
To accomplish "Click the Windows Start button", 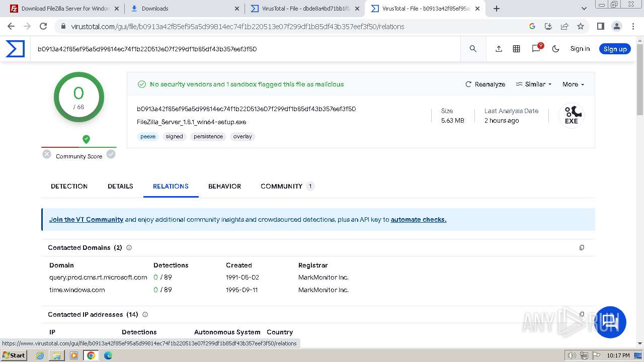I will click(14, 355).
